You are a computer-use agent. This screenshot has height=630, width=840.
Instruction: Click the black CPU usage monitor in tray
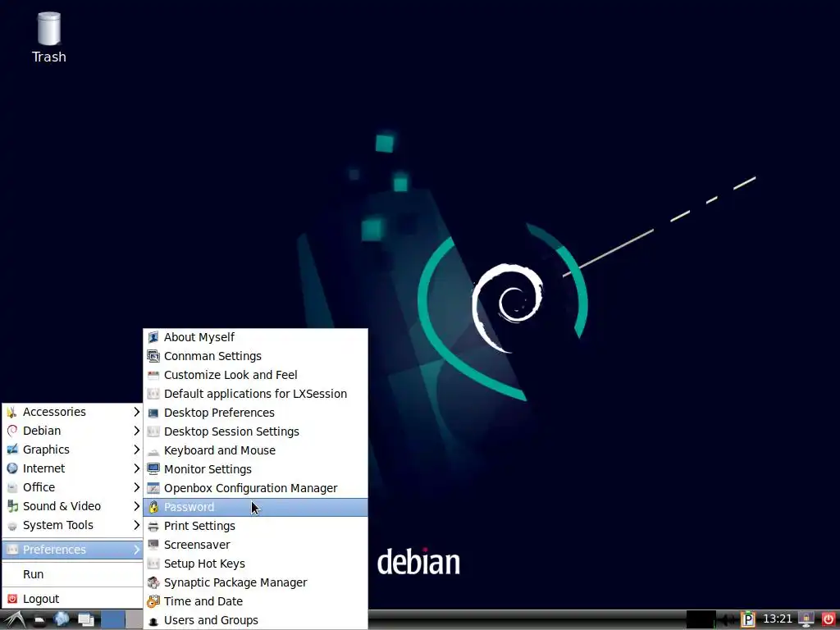pos(701,620)
